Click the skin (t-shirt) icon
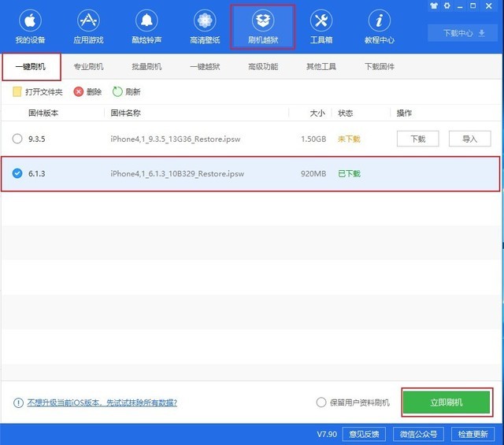 pyautogui.click(x=435, y=6)
